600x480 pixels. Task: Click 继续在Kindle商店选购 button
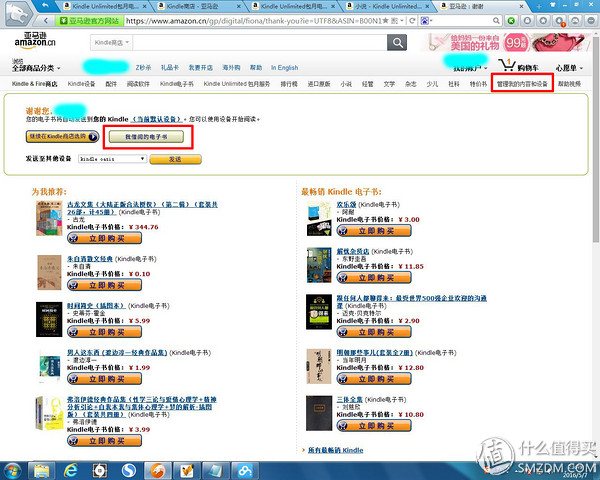point(62,136)
